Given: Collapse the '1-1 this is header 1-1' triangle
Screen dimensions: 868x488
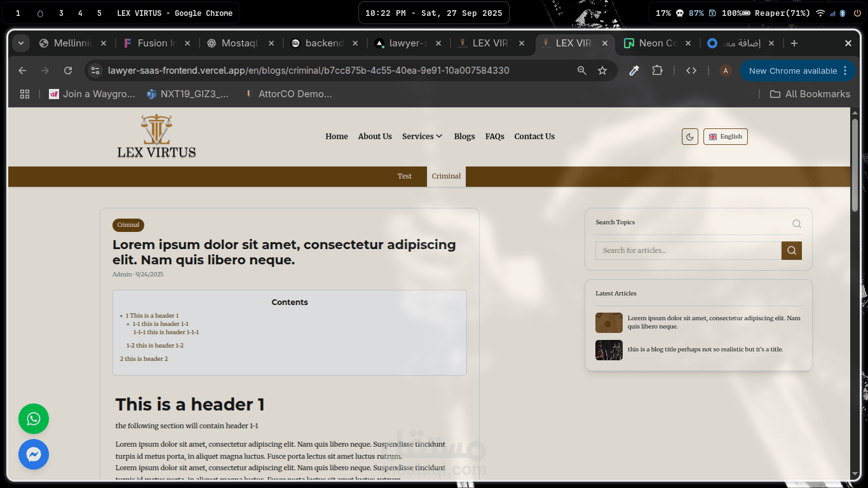Looking at the screenshot, I should 128,325.
